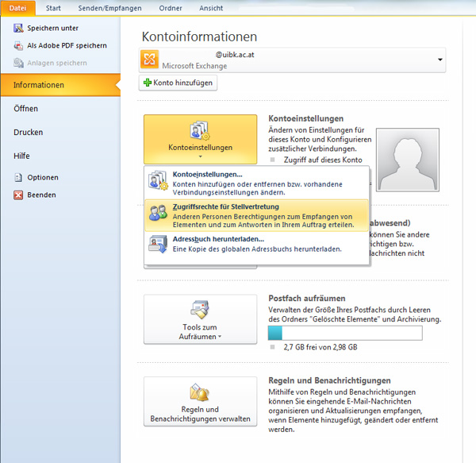Click the Konto hinzufügen button
476x463 pixels.
tap(178, 83)
